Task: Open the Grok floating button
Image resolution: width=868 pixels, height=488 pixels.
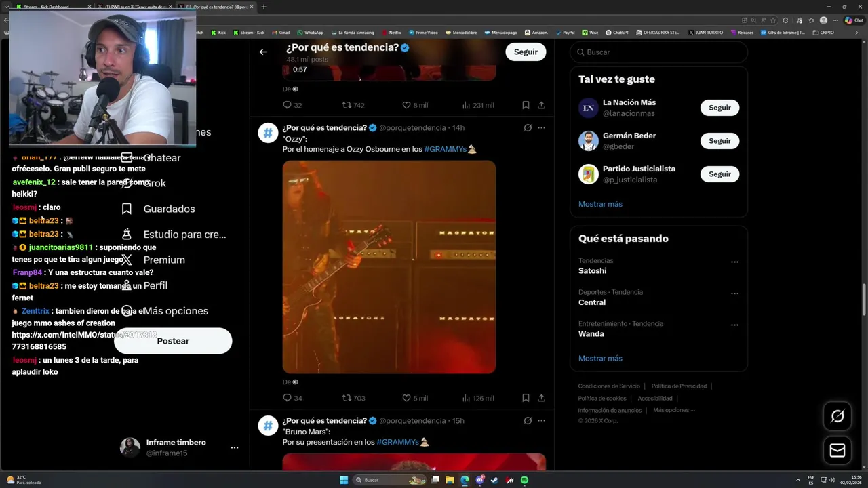Action: pyautogui.click(x=837, y=416)
